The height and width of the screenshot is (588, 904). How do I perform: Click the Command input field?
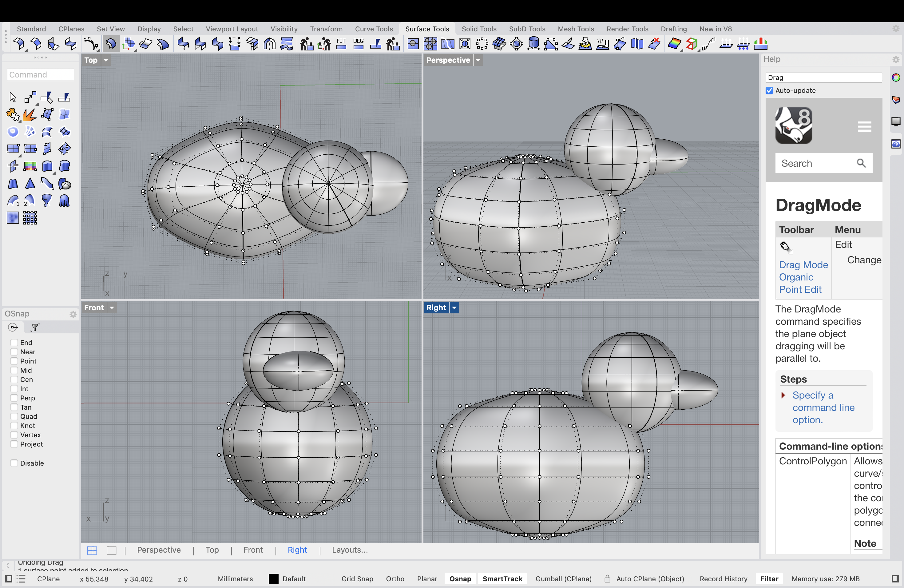coord(41,75)
